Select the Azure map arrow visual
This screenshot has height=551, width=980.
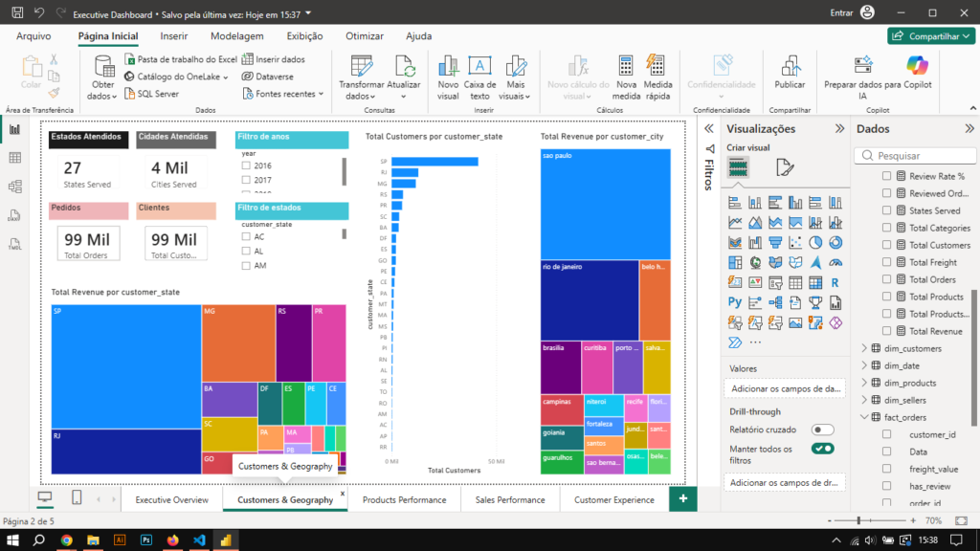tap(815, 262)
